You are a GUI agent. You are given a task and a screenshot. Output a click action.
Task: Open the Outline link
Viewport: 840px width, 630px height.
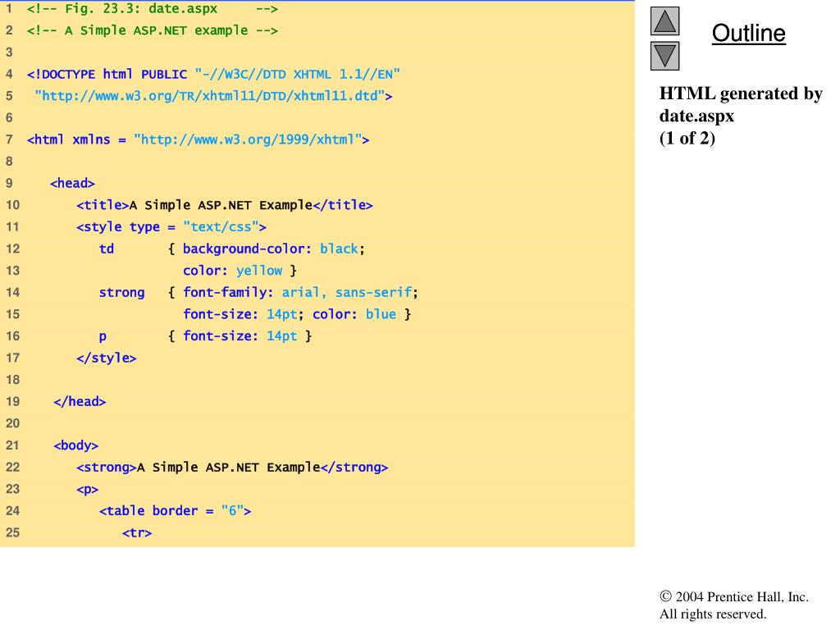click(748, 34)
